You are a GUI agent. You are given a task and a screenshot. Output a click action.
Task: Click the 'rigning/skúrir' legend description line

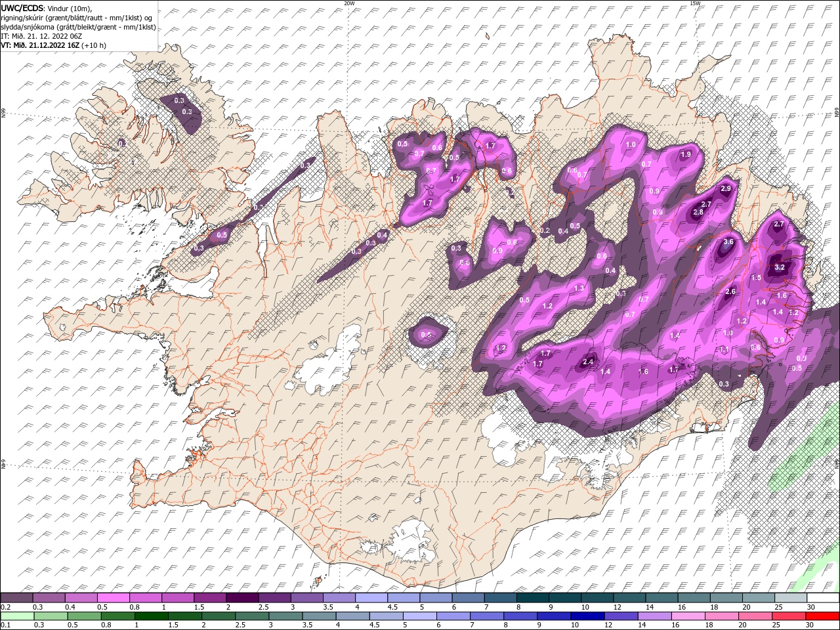pyautogui.click(x=77, y=18)
